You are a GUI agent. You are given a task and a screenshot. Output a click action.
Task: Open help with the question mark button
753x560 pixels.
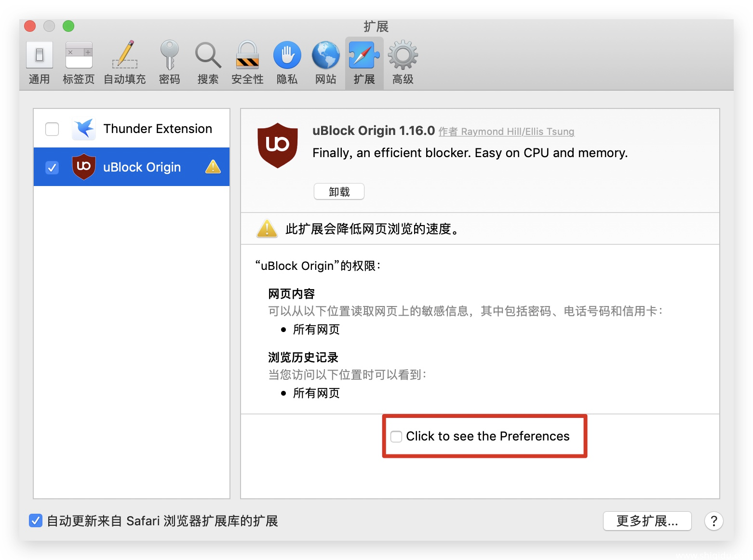[713, 521]
